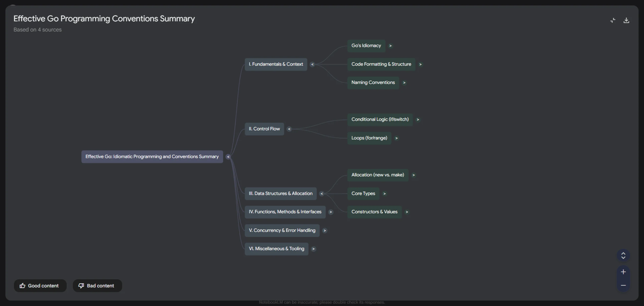Image resolution: width=644 pixels, height=306 pixels.
Task: Expand VI. Miscellaneous & Tooling arrow
Action: click(x=313, y=249)
